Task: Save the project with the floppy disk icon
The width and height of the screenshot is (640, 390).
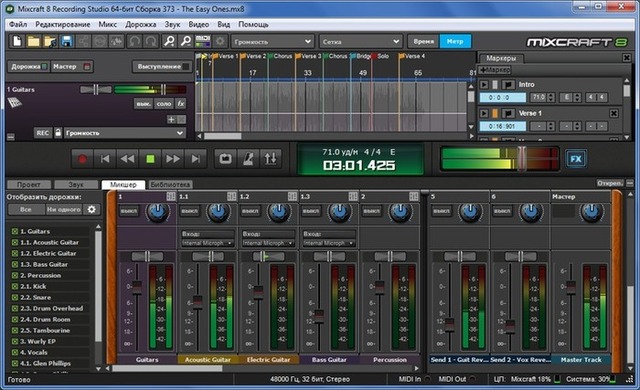Action: coord(67,41)
